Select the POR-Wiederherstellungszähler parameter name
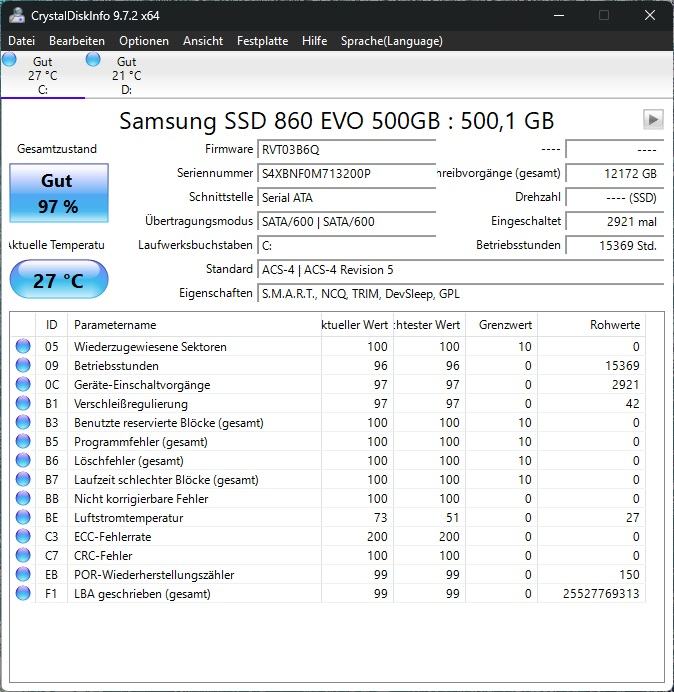 [x=154, y=575]
